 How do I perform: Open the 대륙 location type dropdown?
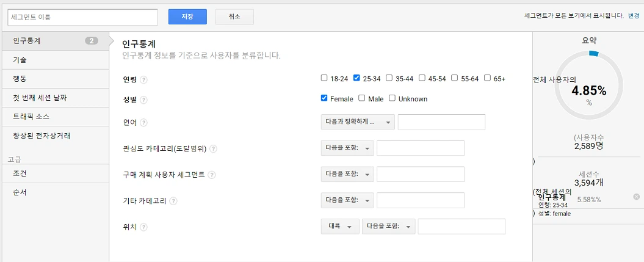340,226
